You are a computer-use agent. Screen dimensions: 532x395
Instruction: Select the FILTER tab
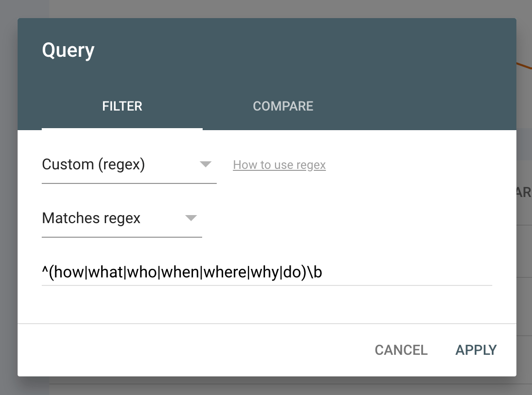coord(122,106)
